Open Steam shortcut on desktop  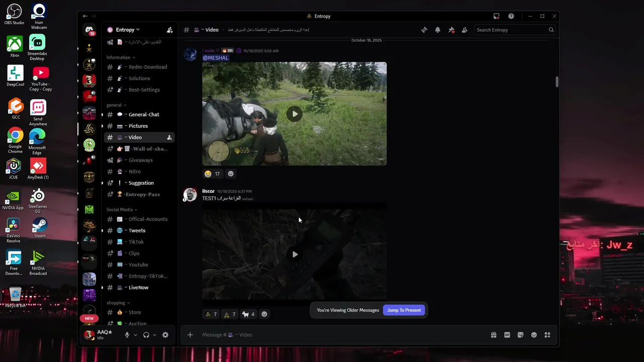click(x=40, y=227)
